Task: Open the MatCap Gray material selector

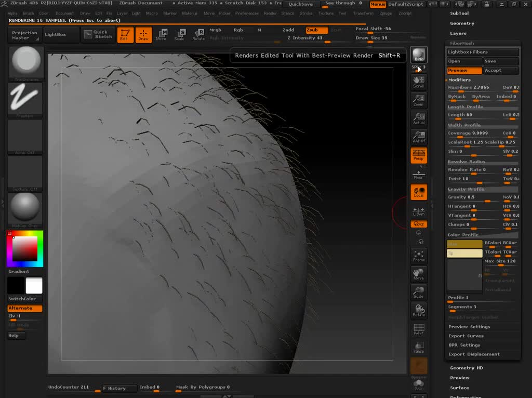Action: coord(25,210)
